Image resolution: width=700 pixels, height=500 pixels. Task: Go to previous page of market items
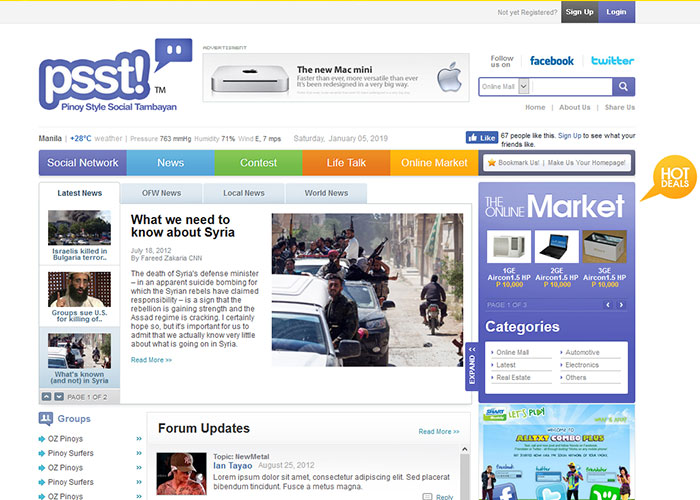606,304
